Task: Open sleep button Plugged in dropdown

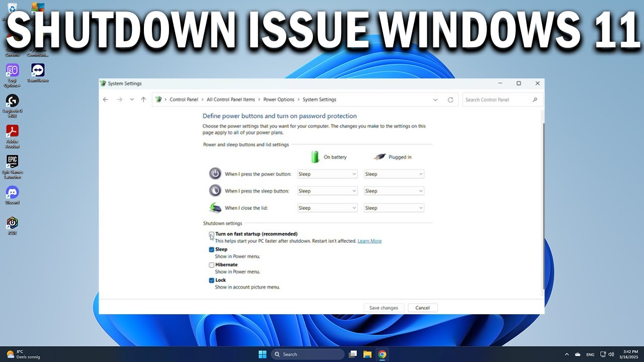Action: pos(394,191)
